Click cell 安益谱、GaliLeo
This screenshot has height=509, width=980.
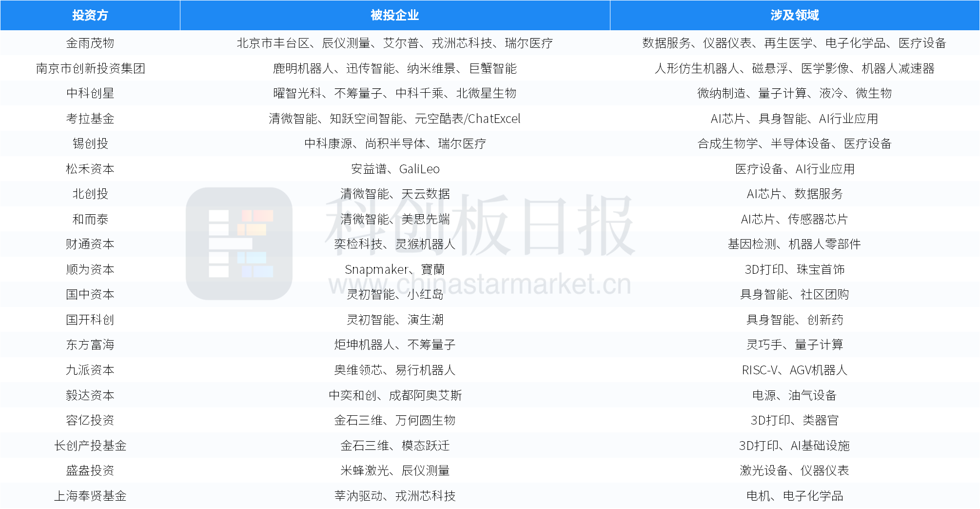395,169
